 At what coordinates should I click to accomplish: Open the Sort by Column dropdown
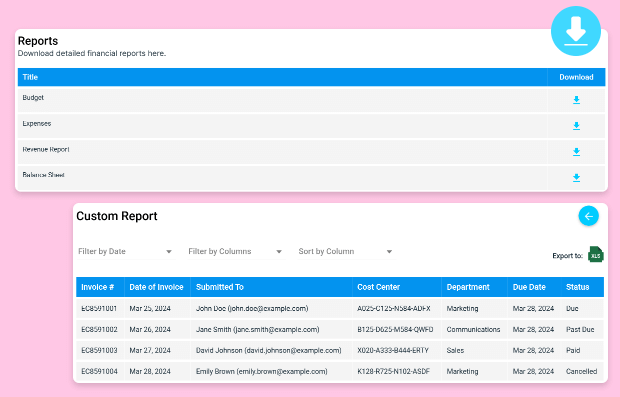pyautogui.click(x=345, y=251)
